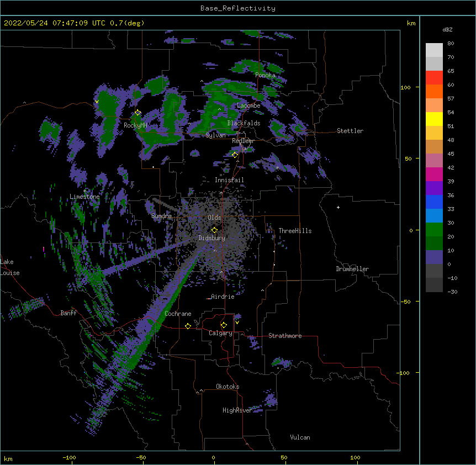Viewport: 476px width, 465px height.
Task: Click the RedDeer city label
Action: pyautogui.click(x=243, y=141)
